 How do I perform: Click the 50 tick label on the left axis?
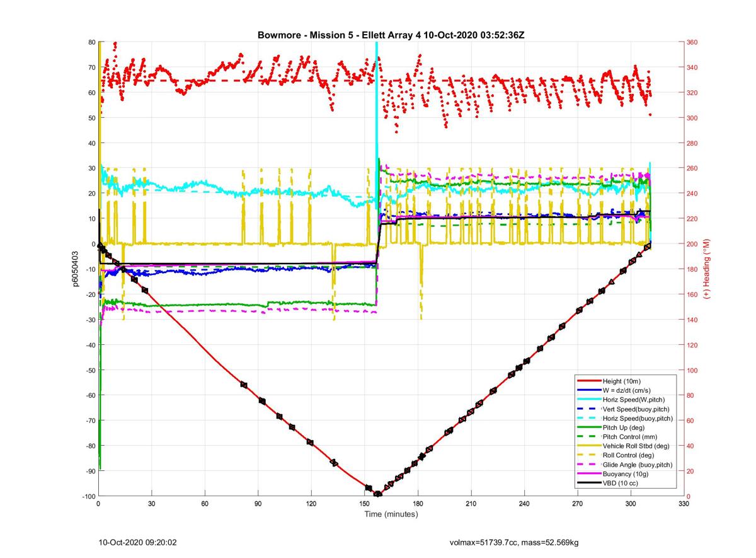tap(91, 118)
